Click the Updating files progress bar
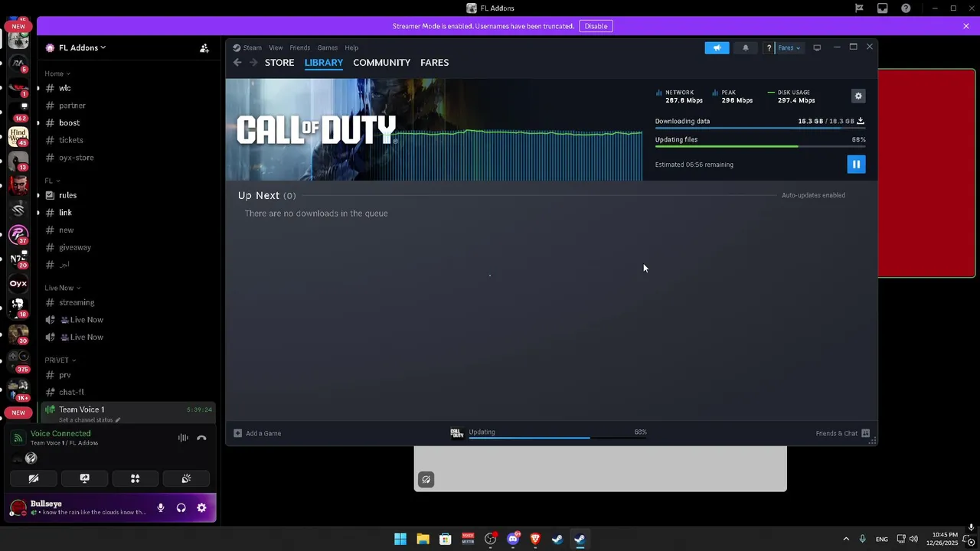Screen dimensions: 980x551 tap(760, 146)
